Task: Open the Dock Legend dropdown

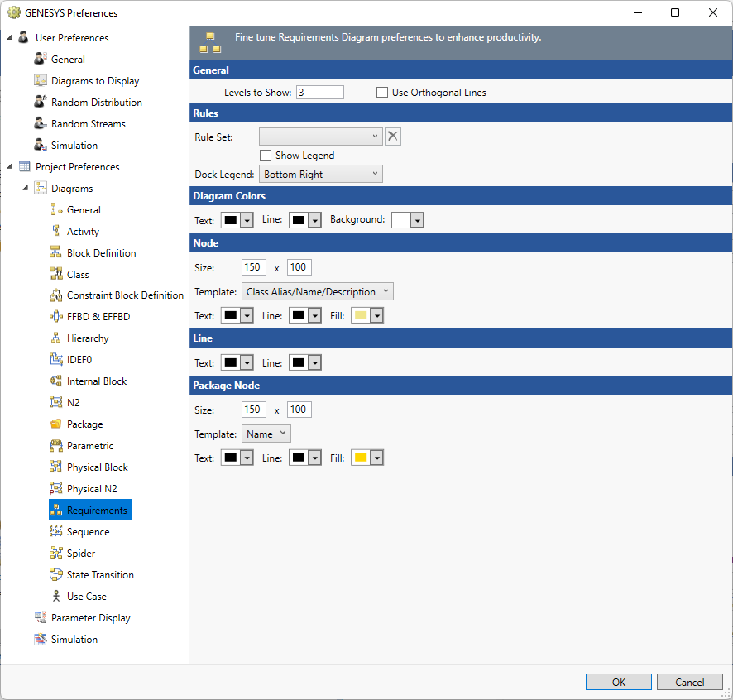Action: pyautogui.click(x=320, y=175)
